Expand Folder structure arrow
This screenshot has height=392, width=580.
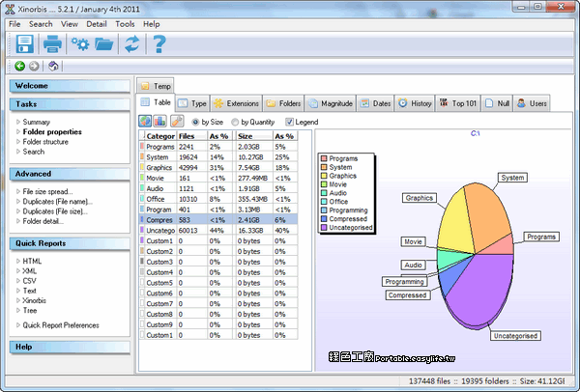pyautogui.click(x=18, y=142)
